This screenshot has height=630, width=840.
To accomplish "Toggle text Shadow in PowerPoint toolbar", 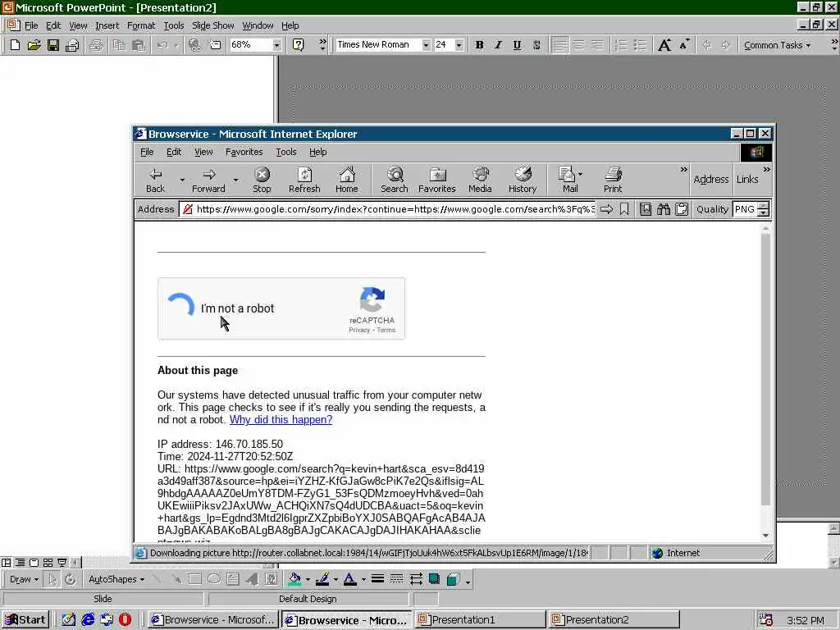I will pos(536,45).
